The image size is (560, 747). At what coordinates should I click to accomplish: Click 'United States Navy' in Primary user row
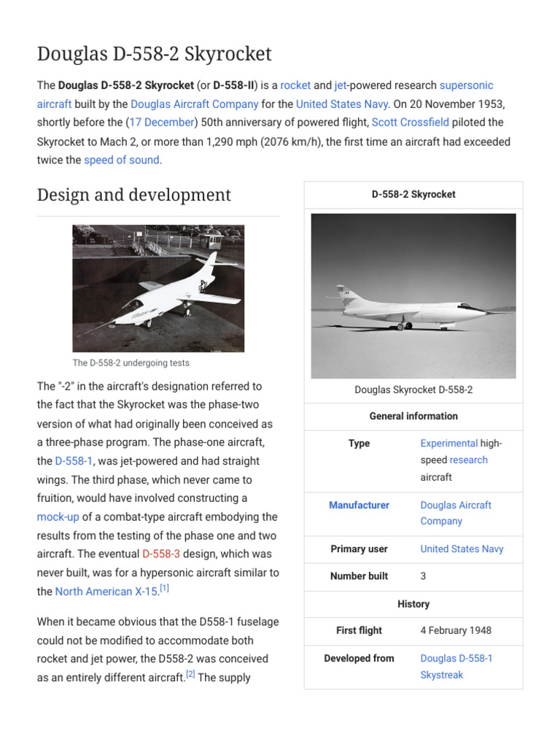pos(462,549)
